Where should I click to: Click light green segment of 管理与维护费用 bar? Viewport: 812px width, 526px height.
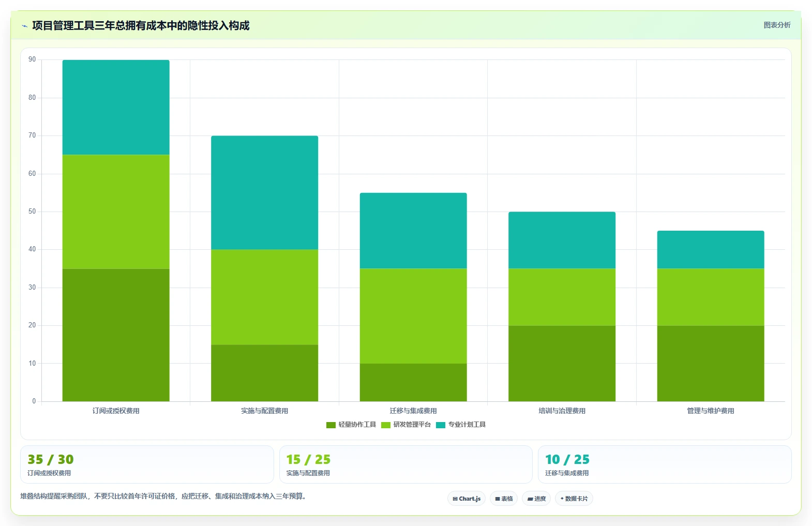pos(711,297)
